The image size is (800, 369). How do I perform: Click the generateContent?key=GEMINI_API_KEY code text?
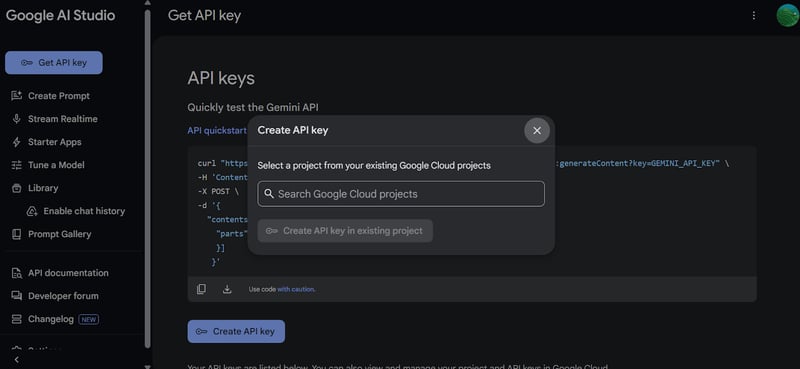639,164
